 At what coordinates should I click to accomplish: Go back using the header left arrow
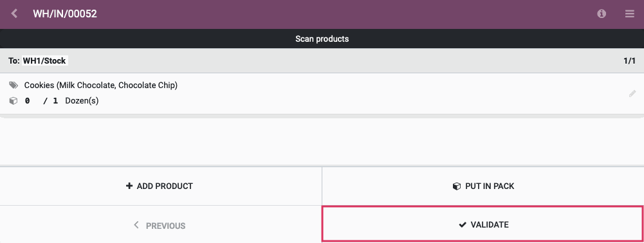coord(14,14)
